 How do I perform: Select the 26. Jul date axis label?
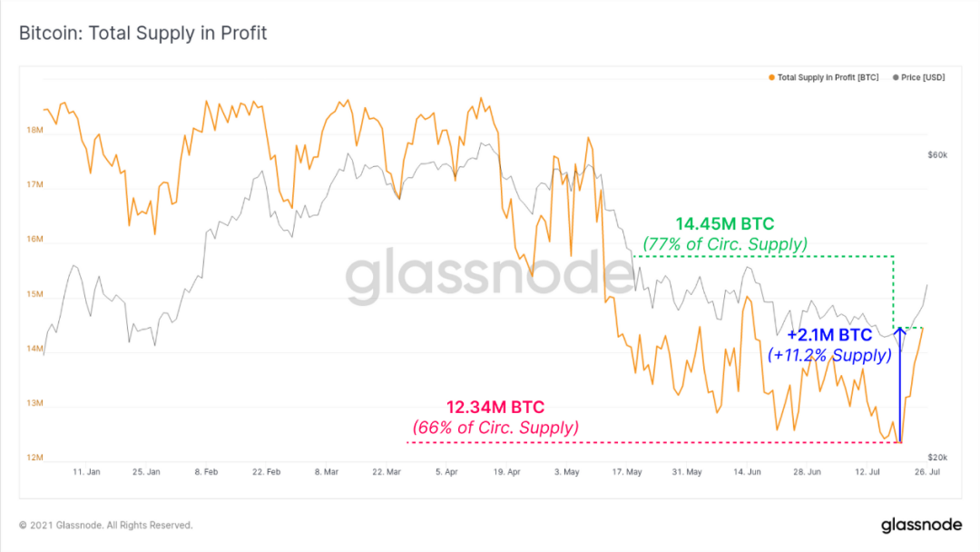926,472
